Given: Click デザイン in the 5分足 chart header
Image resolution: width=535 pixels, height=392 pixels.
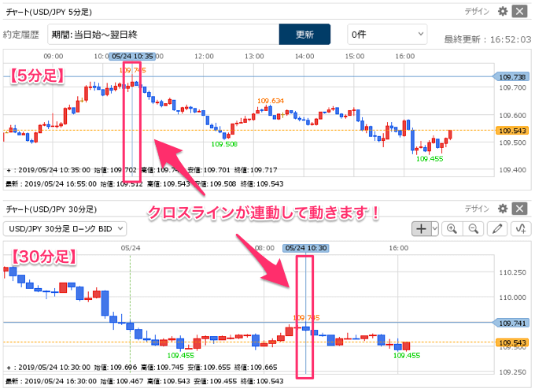Looking at the screenshot, I should tap(477, 12).
